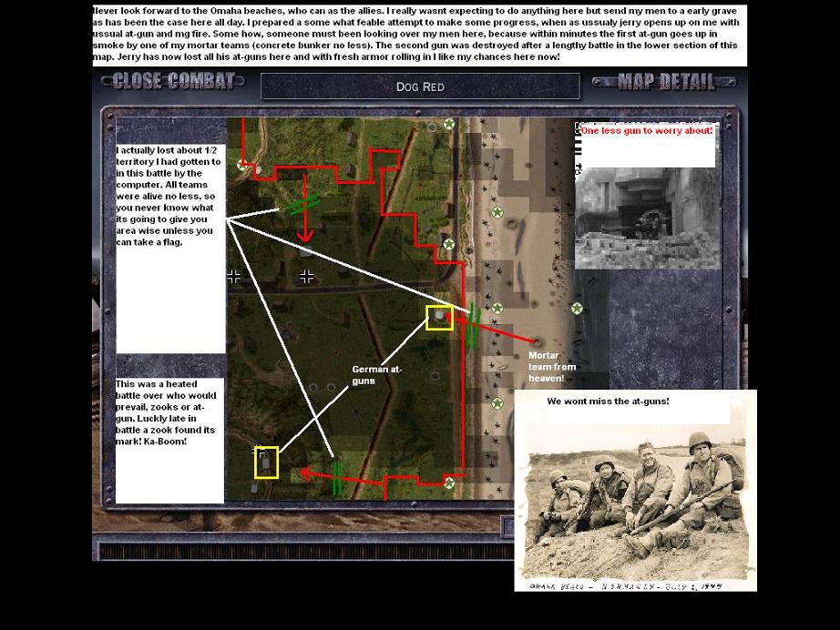Image resolution: width=840 pixels, height=630 pixels.
Task: Click the "German at-guns" map label
Action: (376, 375)
